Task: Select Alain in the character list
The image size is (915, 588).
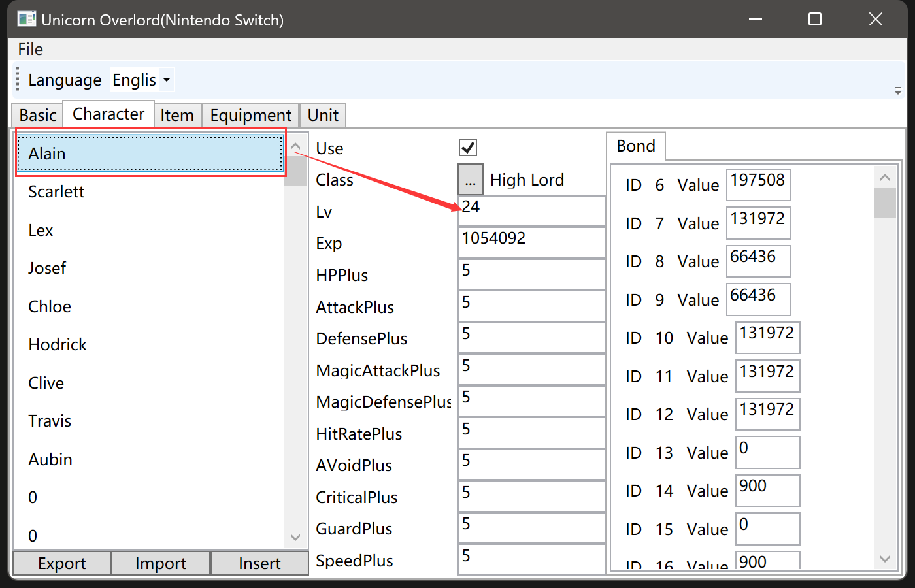Action: tap(150, 154)
